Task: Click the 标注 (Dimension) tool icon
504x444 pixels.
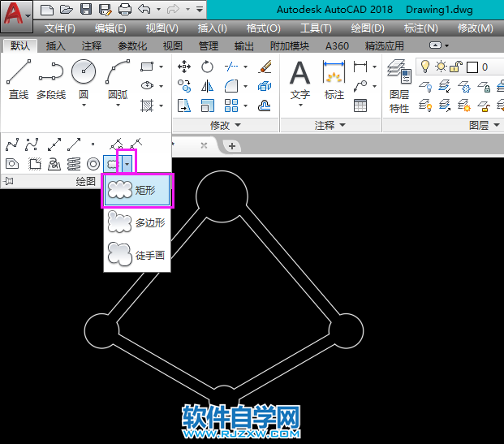Action: point(334,81)
